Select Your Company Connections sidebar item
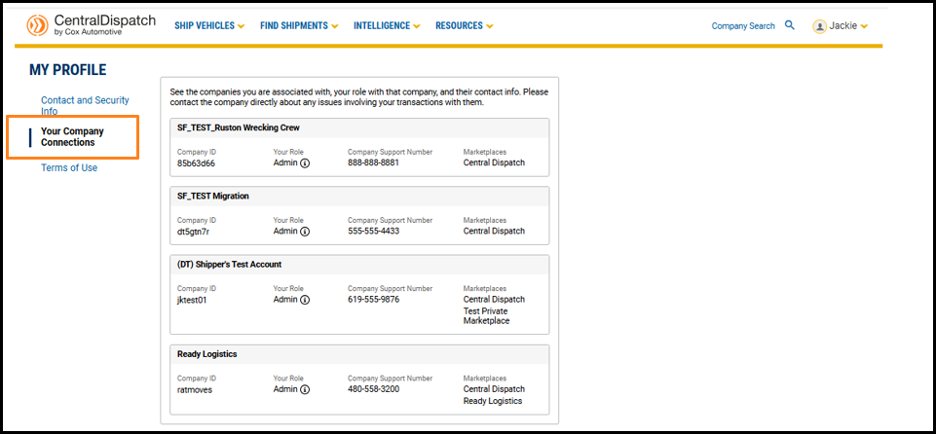 click(72, 137)
